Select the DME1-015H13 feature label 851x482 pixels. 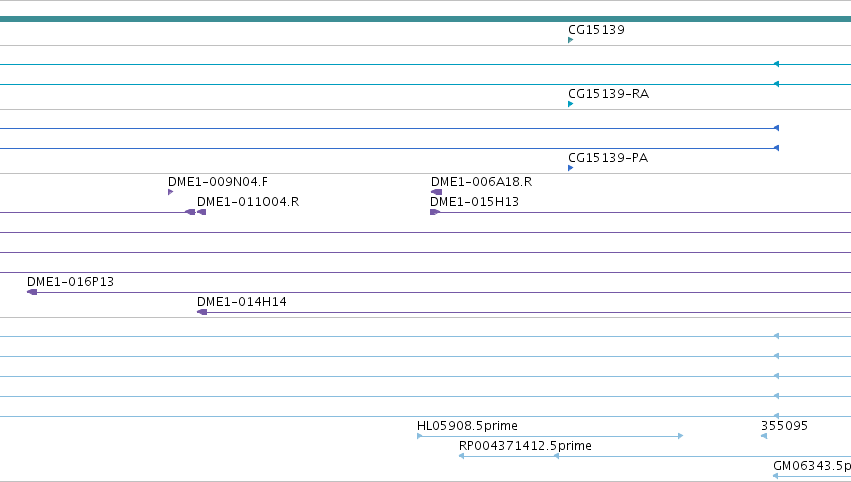(x=474, y=202)
